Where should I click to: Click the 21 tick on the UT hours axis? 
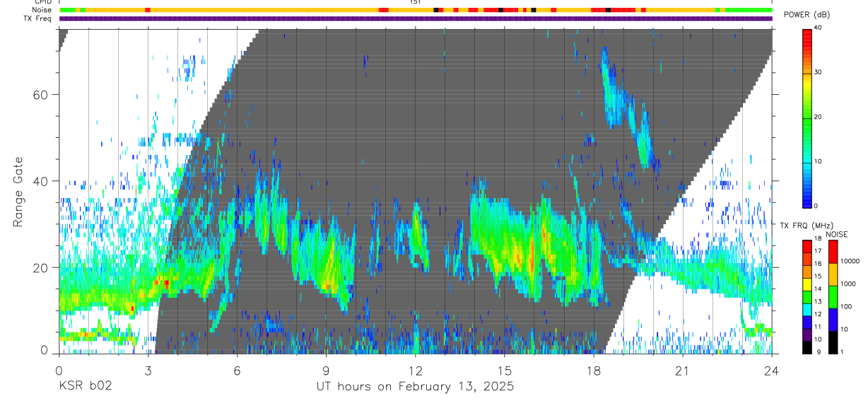(682, 370)
